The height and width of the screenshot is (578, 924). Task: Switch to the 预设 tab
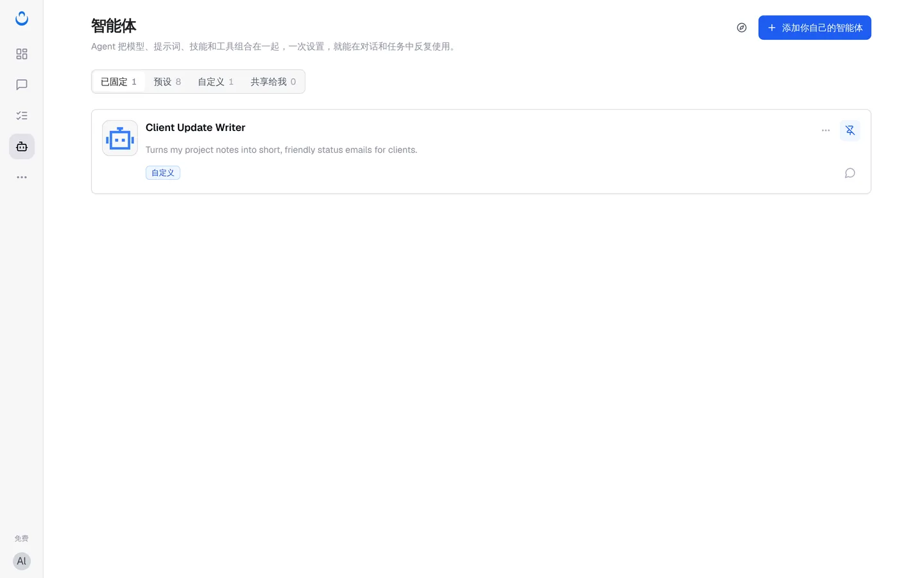[167, 82]
